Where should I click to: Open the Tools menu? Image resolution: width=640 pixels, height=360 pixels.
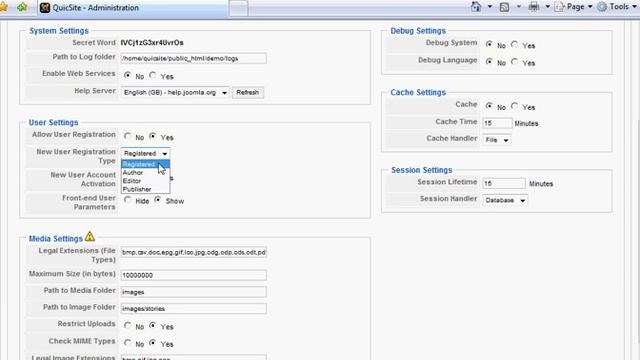(617, 7)
